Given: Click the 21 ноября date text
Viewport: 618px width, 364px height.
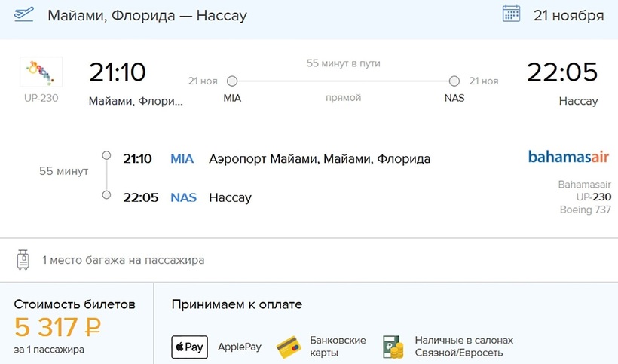Looking at the screenshot, I should tap(568, 15).
